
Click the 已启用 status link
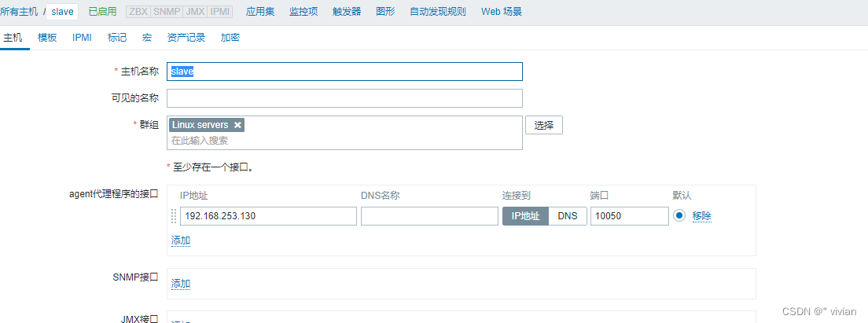point(101,12)
